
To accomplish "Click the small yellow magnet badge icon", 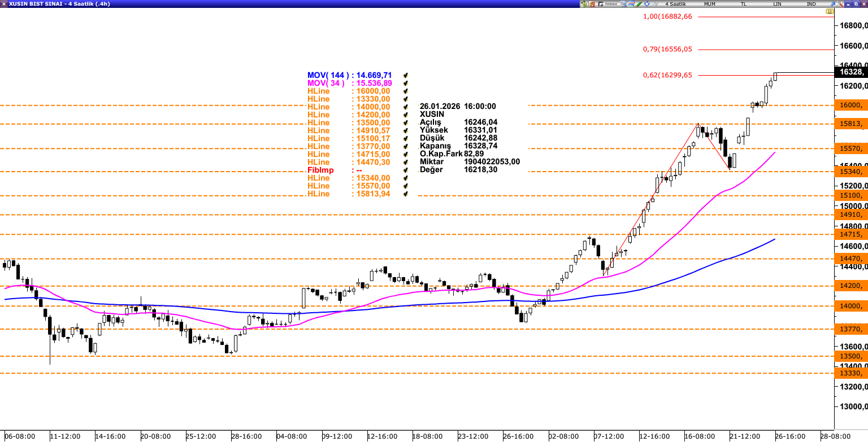I will point(830,11).
